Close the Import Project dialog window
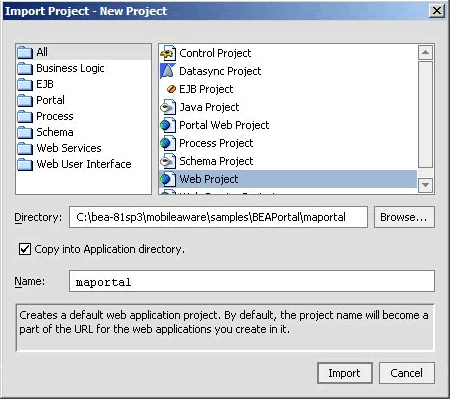The image size is (450, 399). click(437, 11)
